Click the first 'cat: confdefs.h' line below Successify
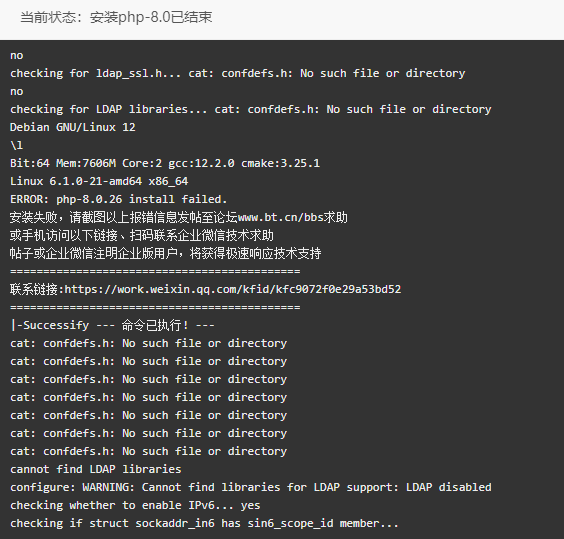This screenshot has height=539, width=564. coord(149,343)
